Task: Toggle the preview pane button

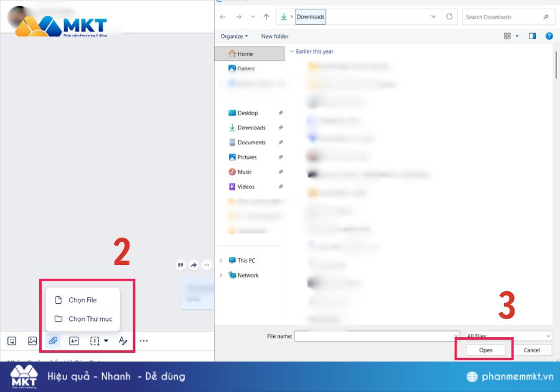Action: coord(532,36)
